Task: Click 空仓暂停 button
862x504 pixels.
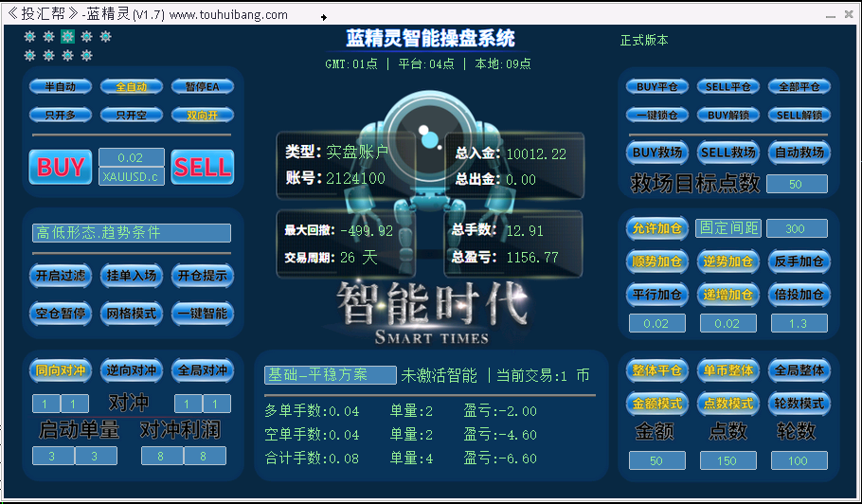Action: [61, 314]
